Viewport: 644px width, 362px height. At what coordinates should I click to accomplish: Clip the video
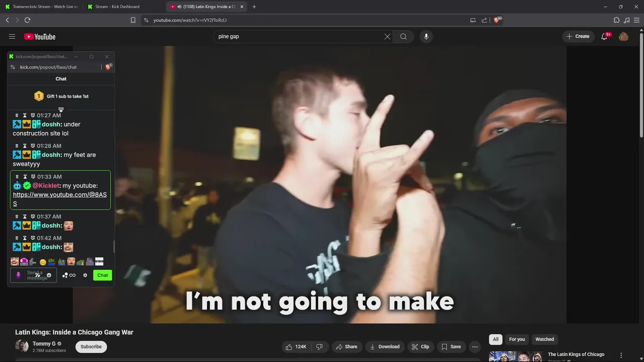[x=420, y=346]
